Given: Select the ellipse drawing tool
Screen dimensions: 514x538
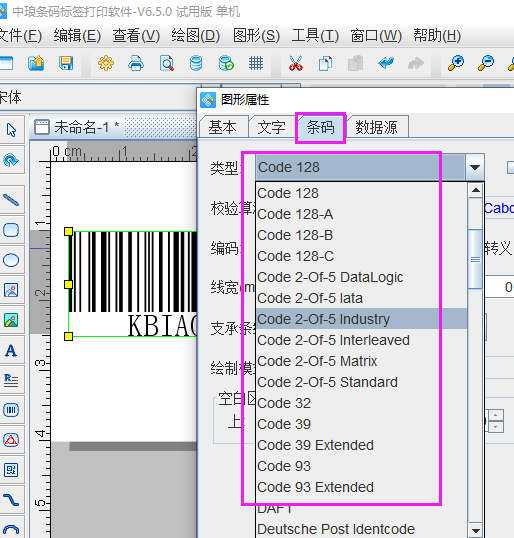Looking at the screenshot, I should pyautogui.click(x=11, y=260).
